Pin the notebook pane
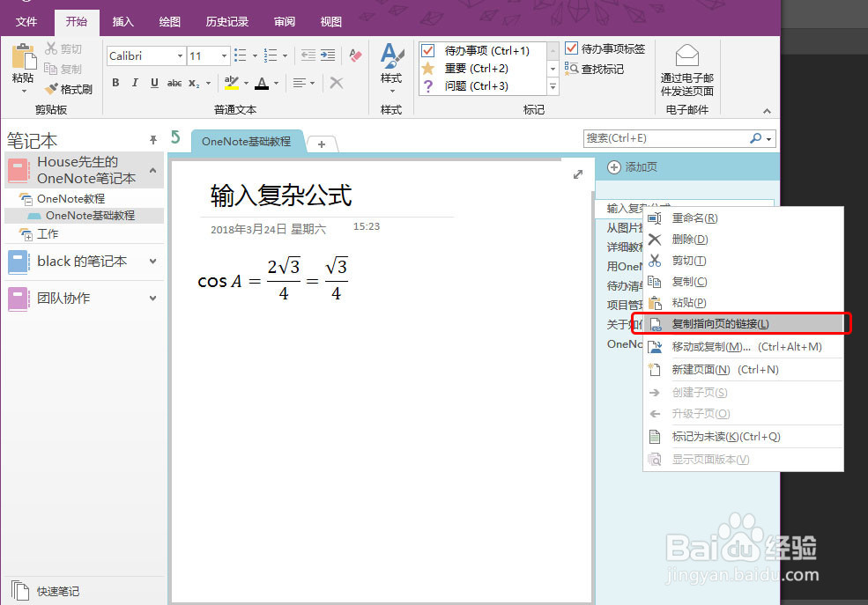 153,140
